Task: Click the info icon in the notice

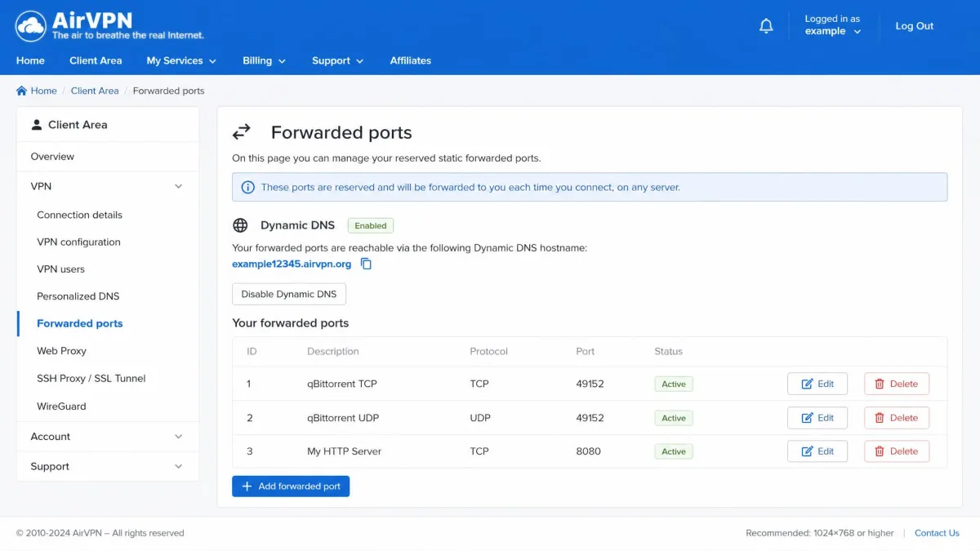Action: pyautogui.click(x=248, y=187)
